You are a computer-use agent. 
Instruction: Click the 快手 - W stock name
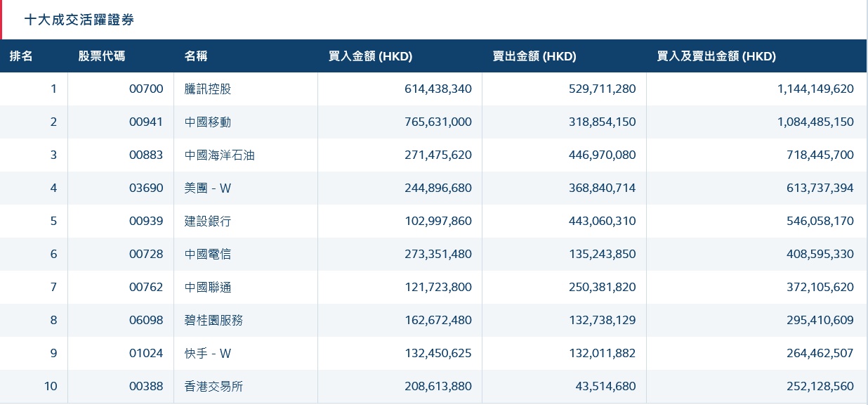[x=208, y=354]
